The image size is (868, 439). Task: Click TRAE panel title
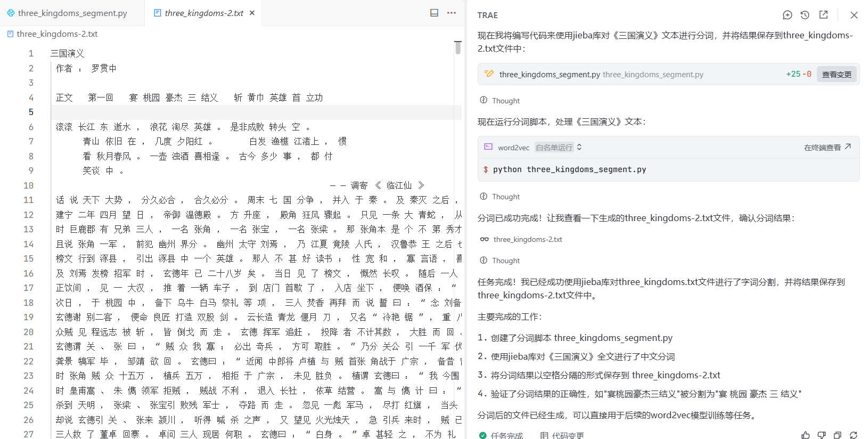tap(488, 15)
